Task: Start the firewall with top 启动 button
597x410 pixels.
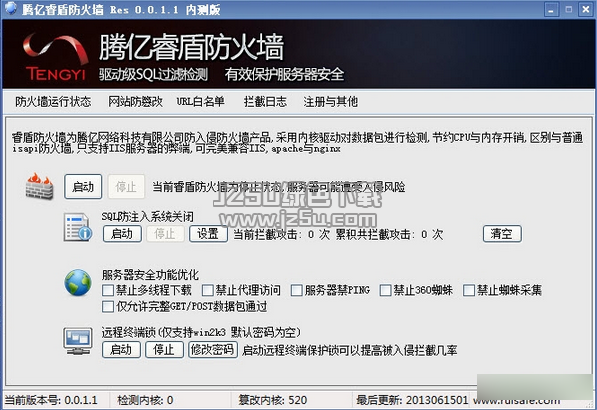Action: pyautogui.click(x=83, y=187)
